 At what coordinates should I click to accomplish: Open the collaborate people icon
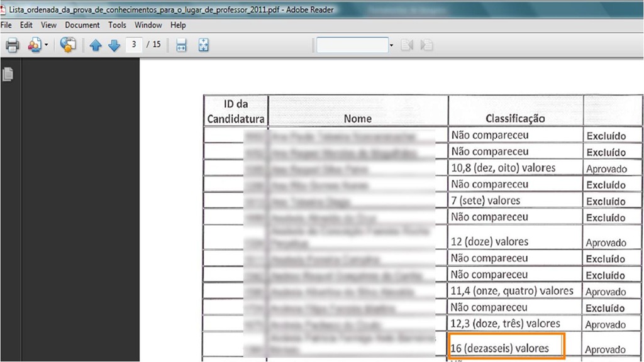click(35, 45)
